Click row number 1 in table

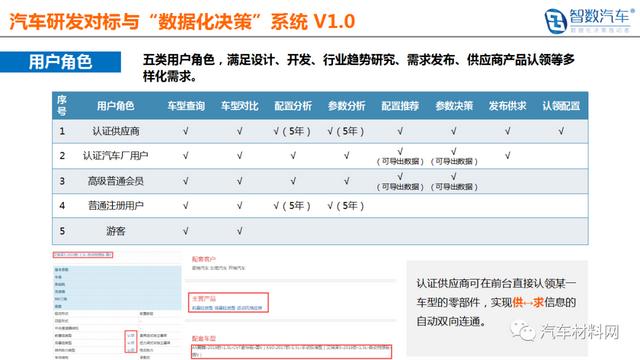(62, 131)
